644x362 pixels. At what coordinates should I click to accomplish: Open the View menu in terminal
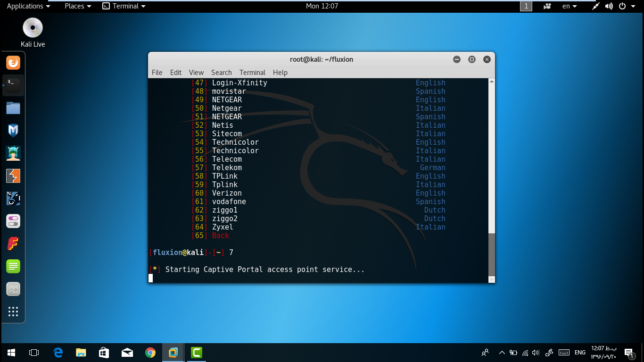coord(196,72)
